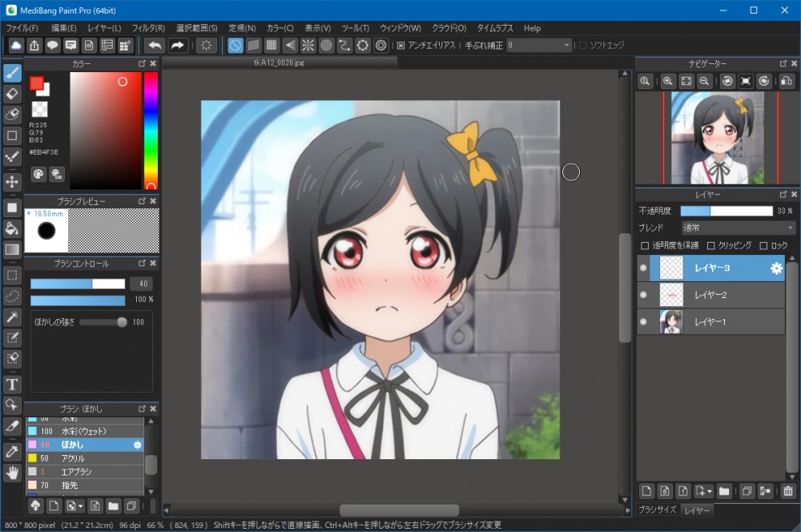Toggle the ソフトエッジ checkbox
The height and width of the screenshot is (532, 801).
coord(583,46)
